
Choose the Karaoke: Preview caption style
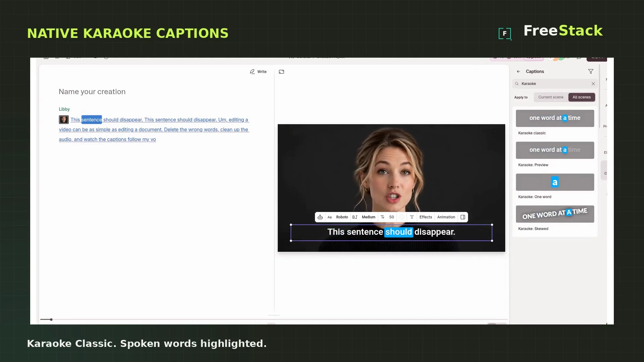[x=555, y=150]
